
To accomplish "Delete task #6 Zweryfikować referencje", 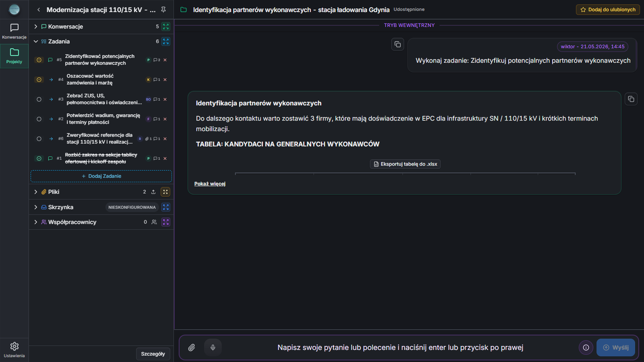I will click(x=165, y=139).
